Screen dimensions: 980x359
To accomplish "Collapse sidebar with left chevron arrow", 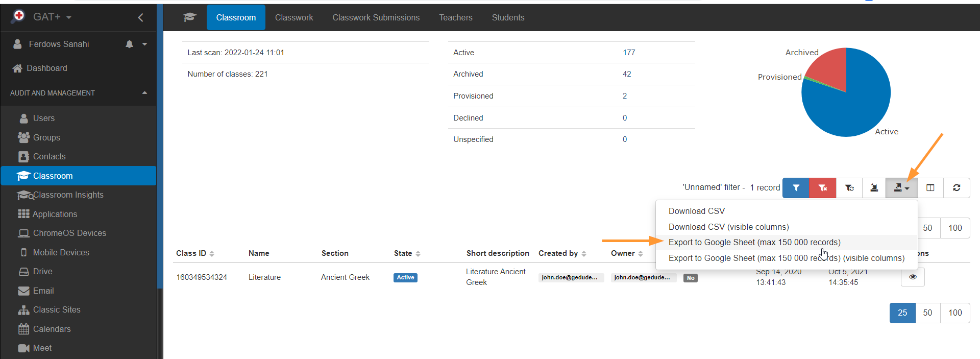I will [140, 17].
